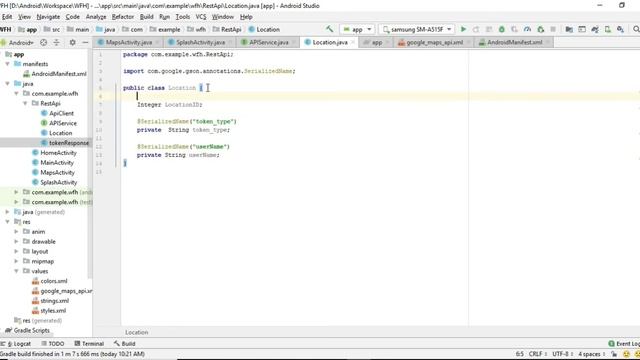The height and width of the screenshot is (360, 640).
Task: Select strings.xml in the values folder
Action: 54,301
